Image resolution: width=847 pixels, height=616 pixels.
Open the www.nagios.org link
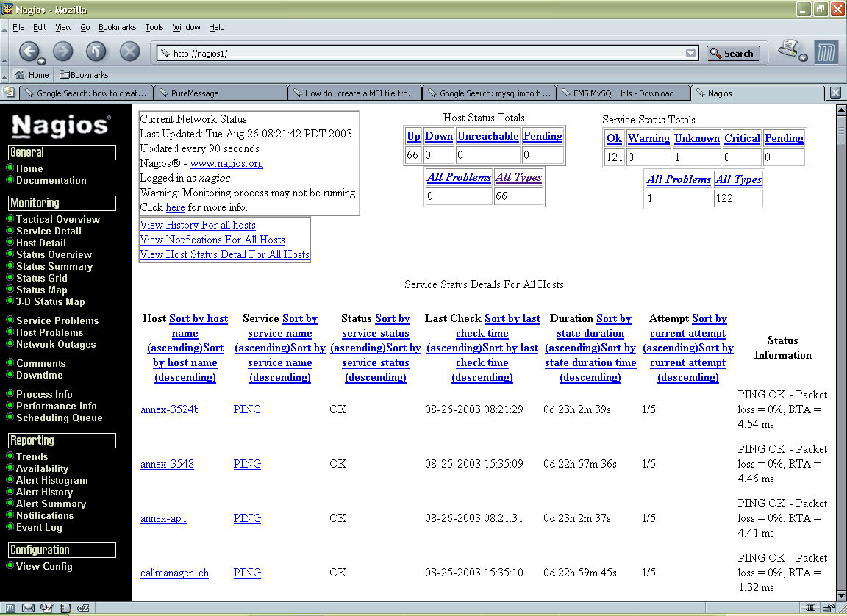(227, 164)
